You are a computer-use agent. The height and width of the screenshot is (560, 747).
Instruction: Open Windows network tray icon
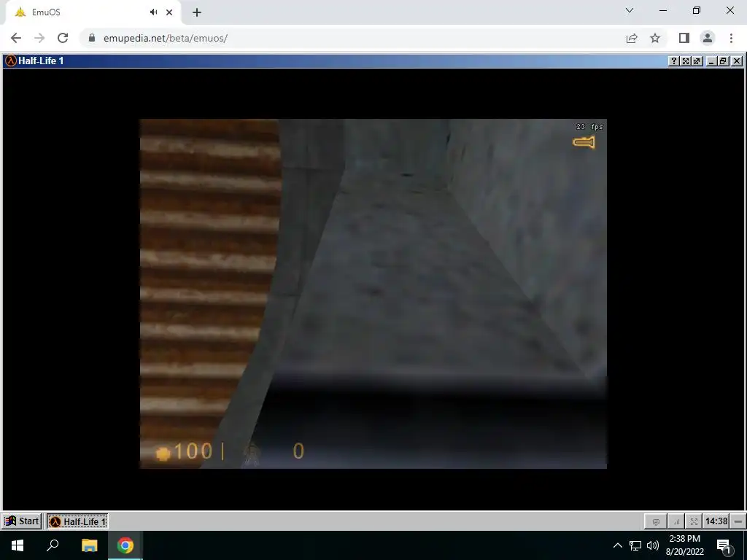point(635,545)
